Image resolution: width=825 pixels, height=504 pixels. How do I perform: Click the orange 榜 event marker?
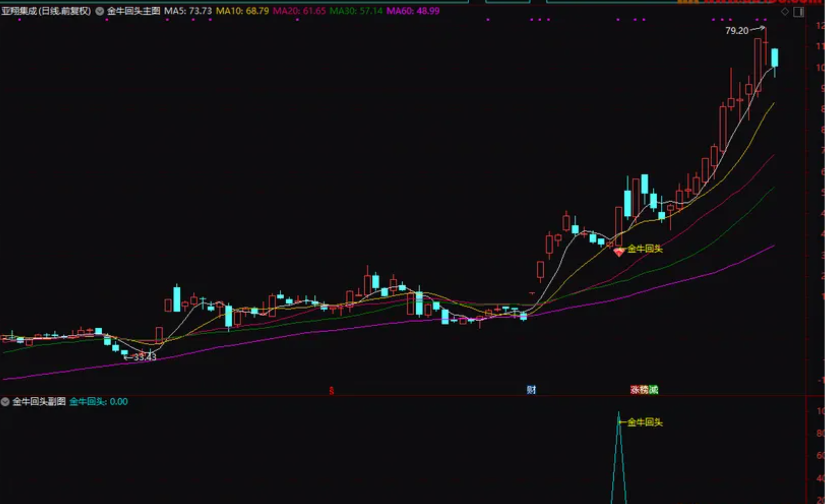click(644, 390)
